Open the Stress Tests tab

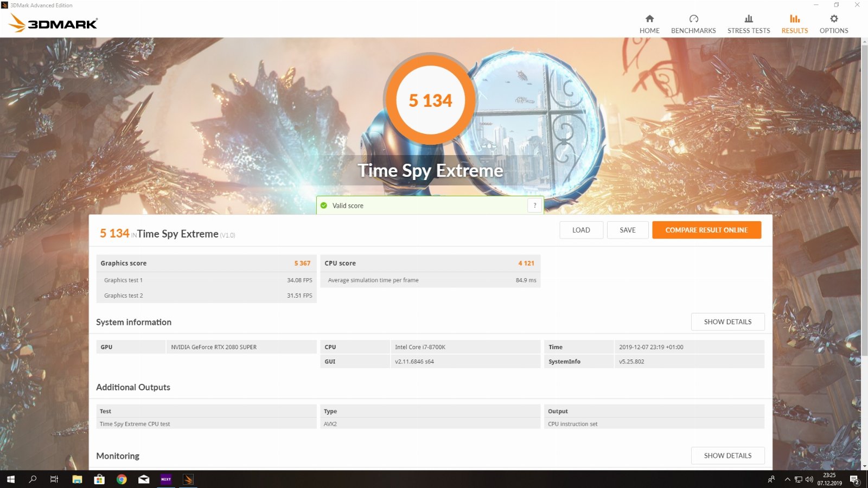tap(749, 24)
